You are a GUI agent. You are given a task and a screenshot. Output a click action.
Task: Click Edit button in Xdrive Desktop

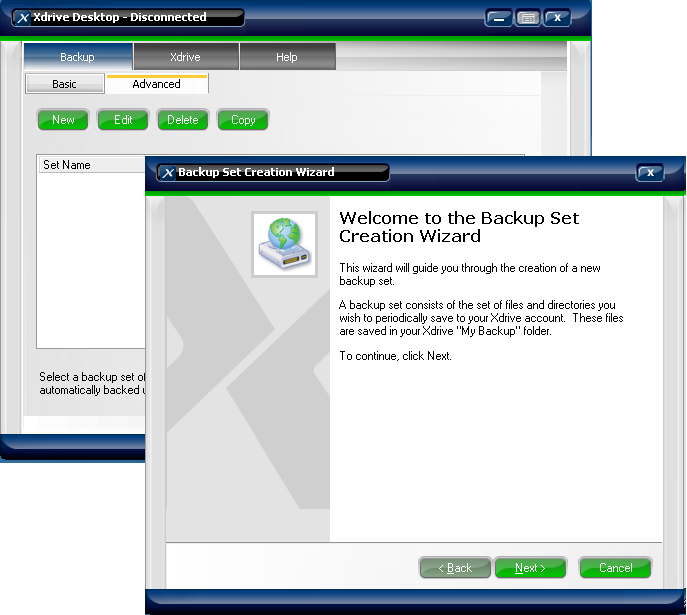point(123,120)
